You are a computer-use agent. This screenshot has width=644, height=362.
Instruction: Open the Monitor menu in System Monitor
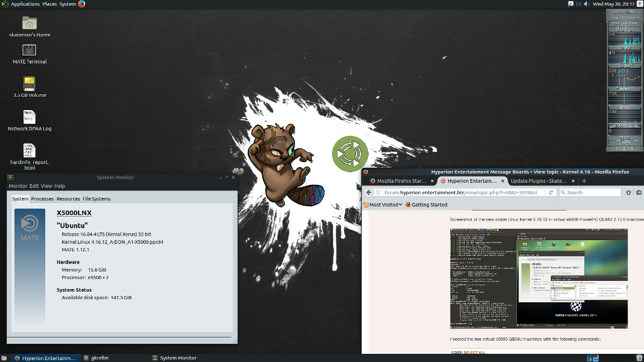point(18,186)
